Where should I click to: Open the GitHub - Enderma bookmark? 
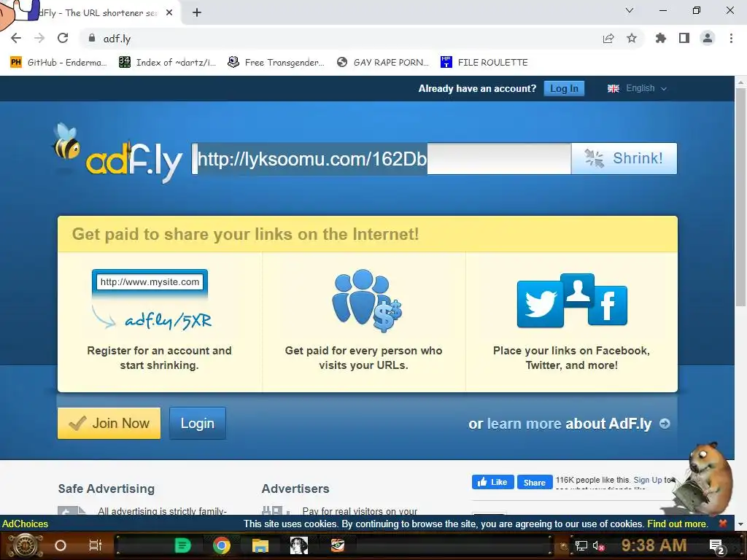[58, 63]
